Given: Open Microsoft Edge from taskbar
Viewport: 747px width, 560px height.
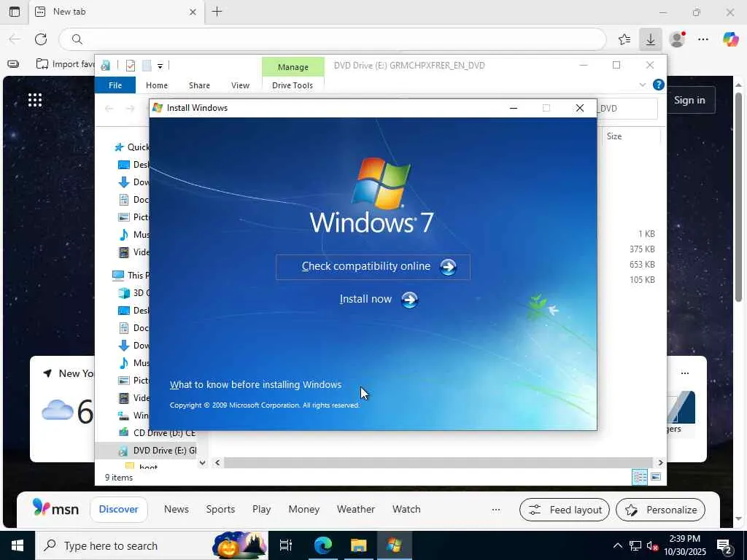Looking at the screenshot, I should [323, 545].
